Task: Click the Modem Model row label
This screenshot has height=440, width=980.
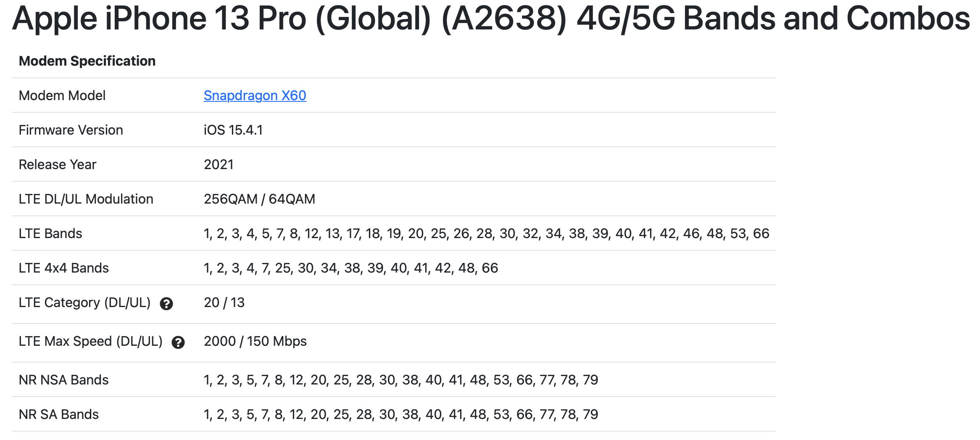Action: tap(62, 95)
